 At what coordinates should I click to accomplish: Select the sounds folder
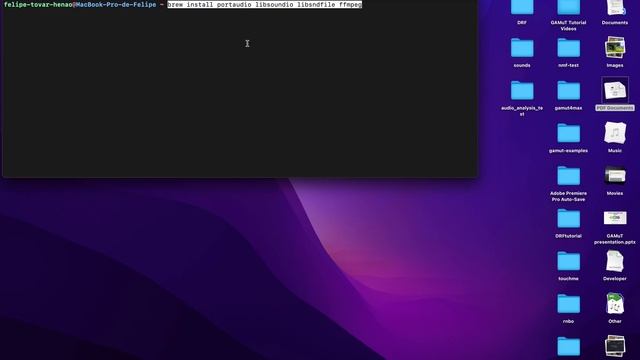(x=522, y=48)
